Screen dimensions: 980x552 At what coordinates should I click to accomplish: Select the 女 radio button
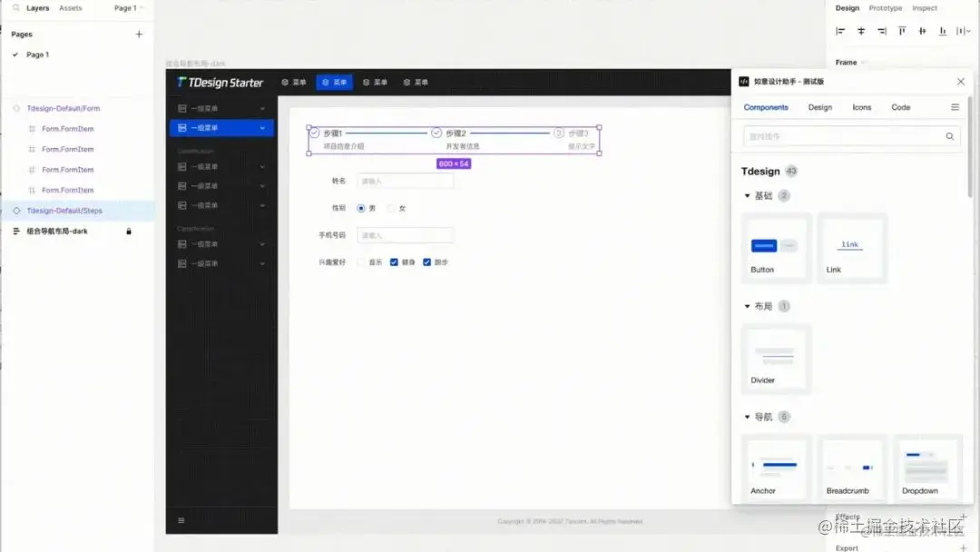pos(391,208)
